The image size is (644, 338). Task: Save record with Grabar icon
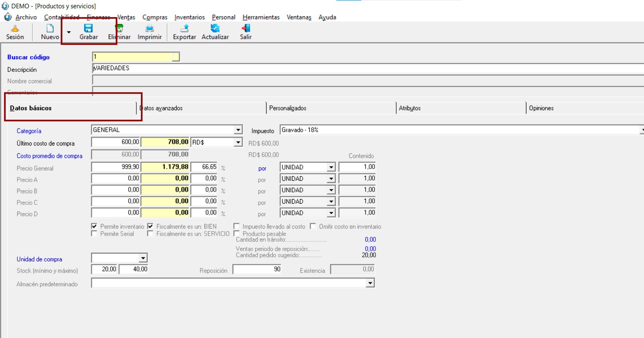(88, 29)
